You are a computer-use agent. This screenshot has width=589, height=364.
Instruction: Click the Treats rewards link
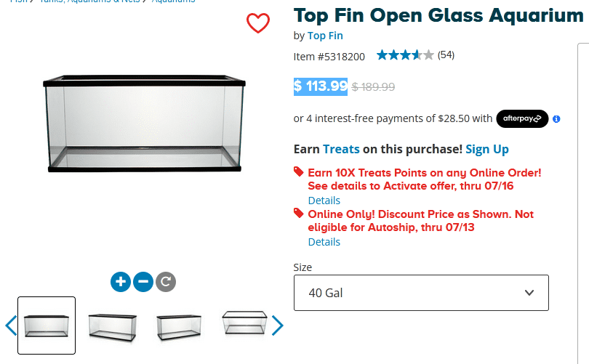tap(341, 149)
